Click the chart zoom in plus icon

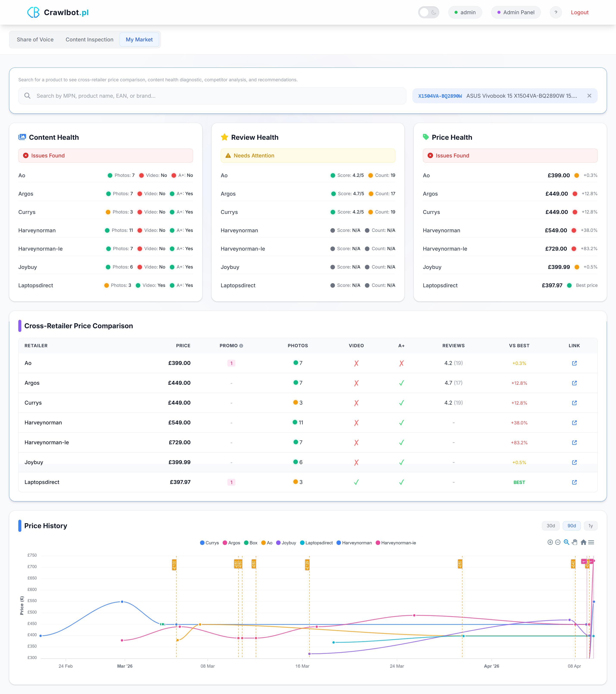(550, 542)
